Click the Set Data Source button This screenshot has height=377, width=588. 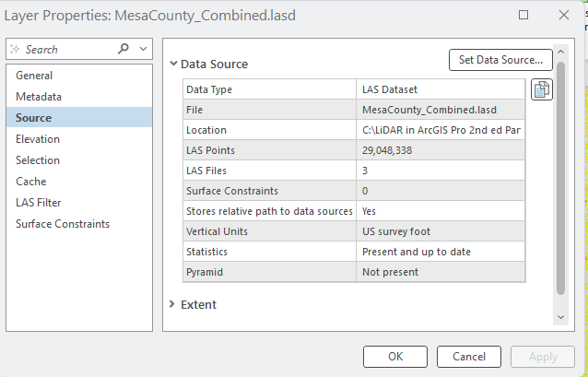(500, 60)
